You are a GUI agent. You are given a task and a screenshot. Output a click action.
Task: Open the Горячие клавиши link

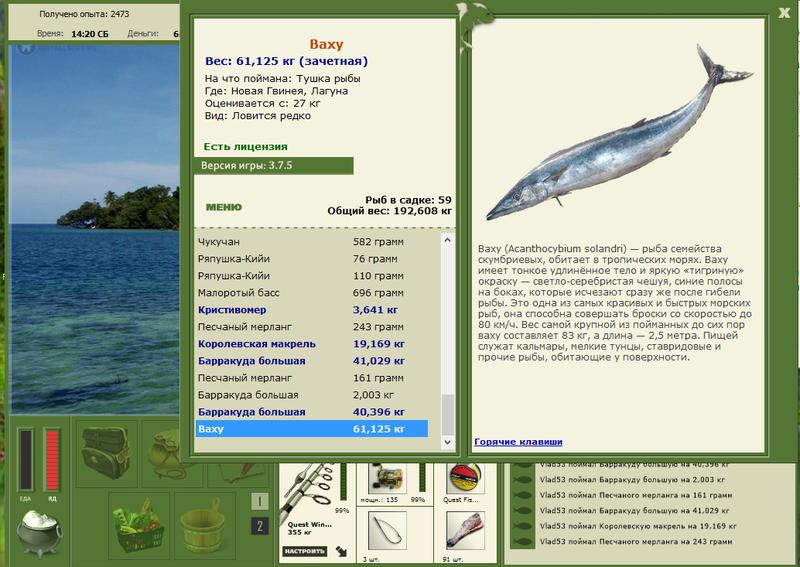pos(518,442)
